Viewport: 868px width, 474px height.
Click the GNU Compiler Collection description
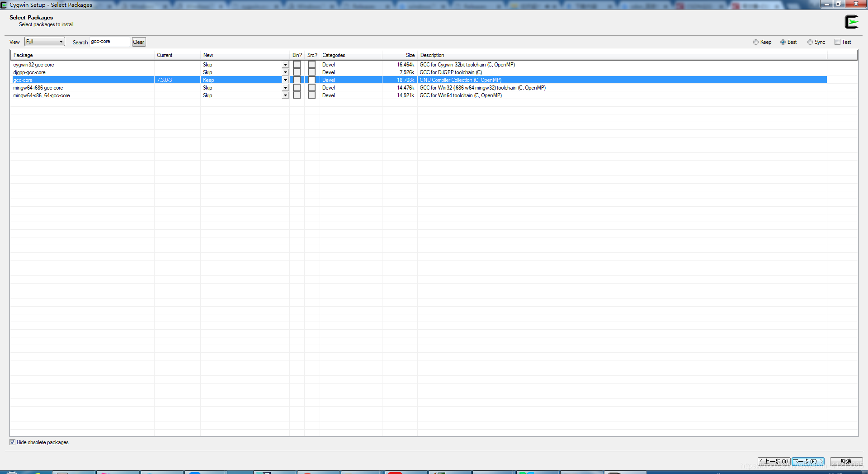(x=460, y=80)
